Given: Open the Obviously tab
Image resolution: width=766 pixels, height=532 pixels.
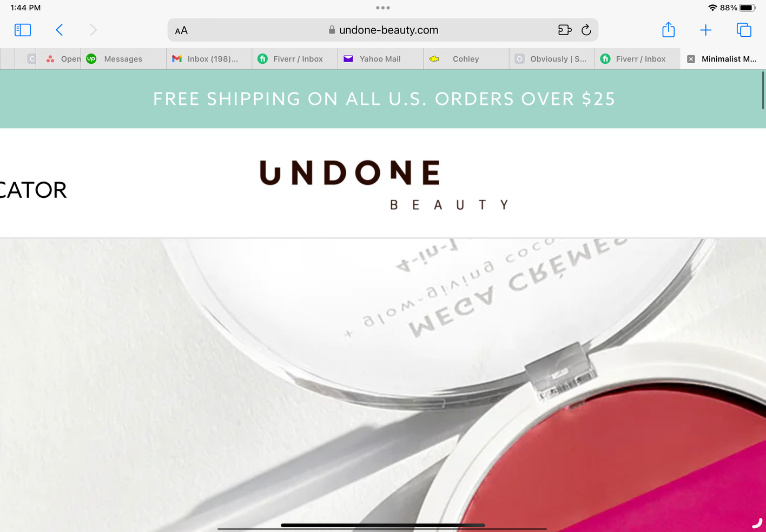Looking at the screenshot, I should [552, 59].
